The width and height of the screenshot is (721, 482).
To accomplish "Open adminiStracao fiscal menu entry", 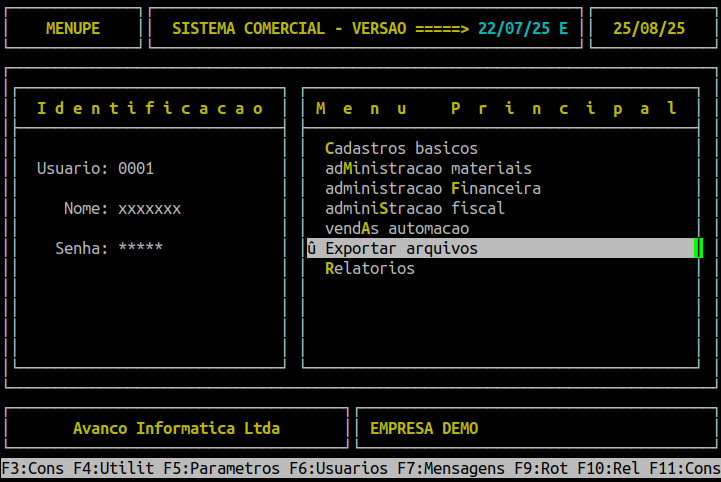I will tap(415, 208).
